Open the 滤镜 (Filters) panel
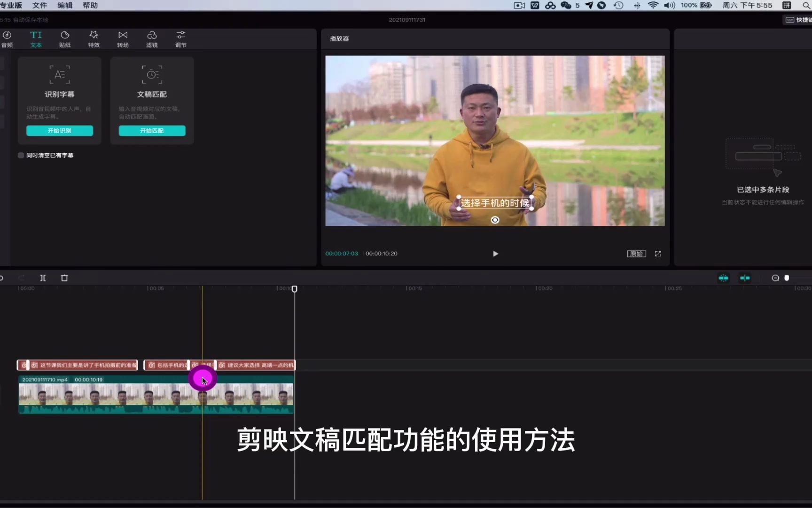 pyautogui.click(x=151, y=39)
